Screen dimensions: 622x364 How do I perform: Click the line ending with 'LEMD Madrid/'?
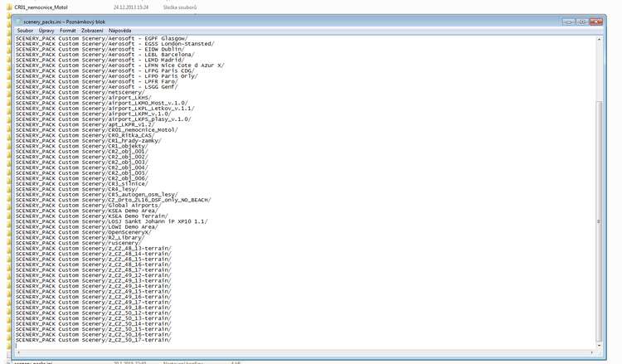(100, 60)
